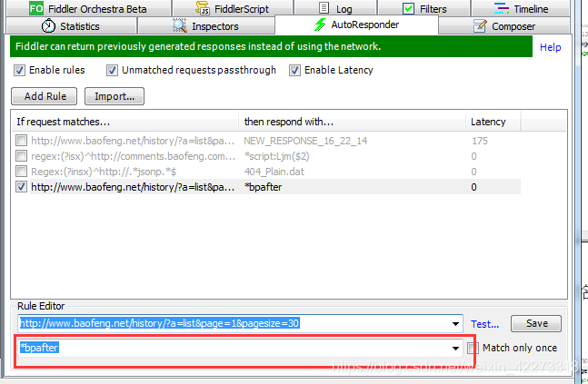The image size is (588, 384).
Task: Click the Latency column header
Action: tap(493, 122)
